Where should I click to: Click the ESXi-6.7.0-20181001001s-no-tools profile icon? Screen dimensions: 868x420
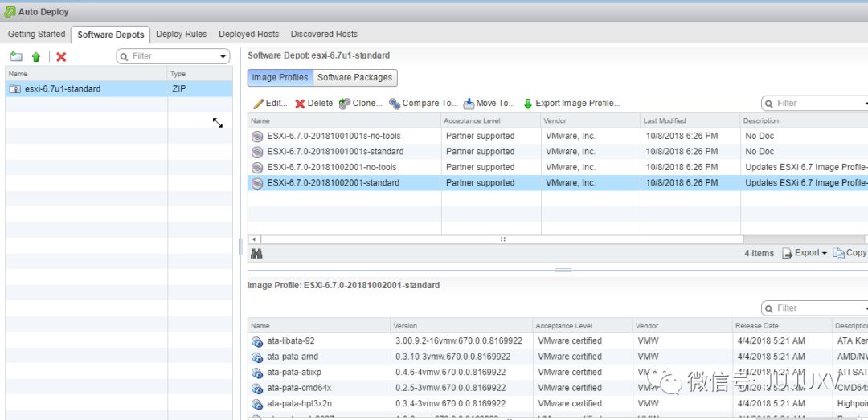257,137
